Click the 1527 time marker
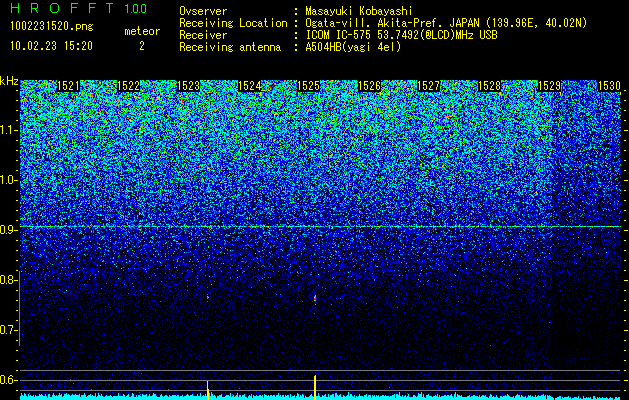The image size is (629, 400). coord(429,86)
